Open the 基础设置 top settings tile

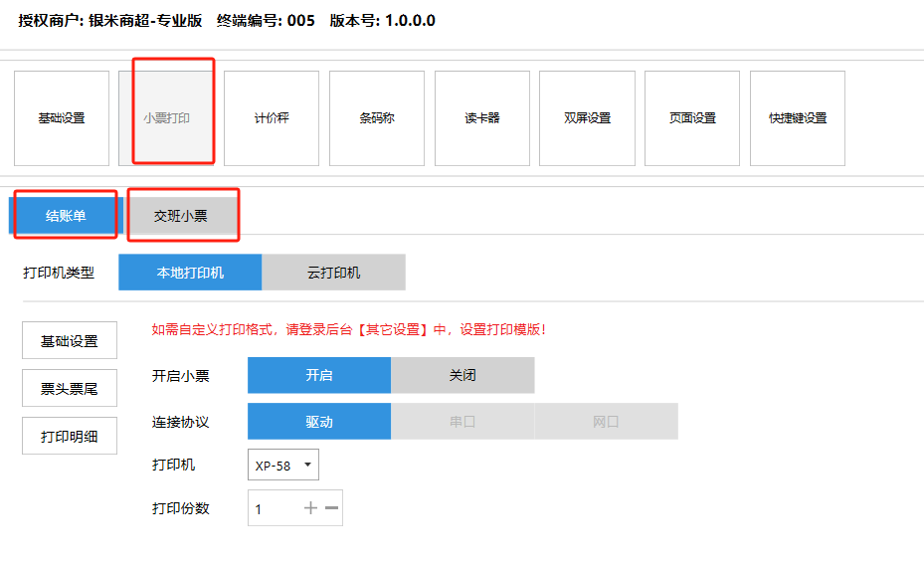click(x=62, y=118)
